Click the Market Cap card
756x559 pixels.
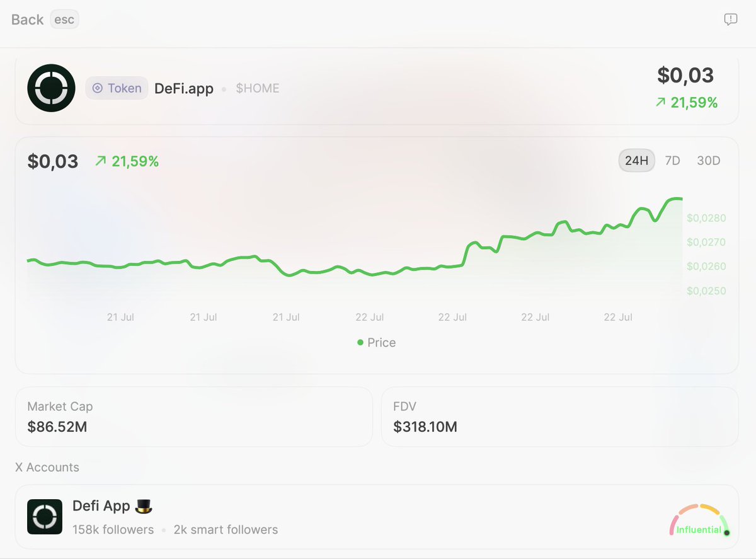[x=194, y=417]
